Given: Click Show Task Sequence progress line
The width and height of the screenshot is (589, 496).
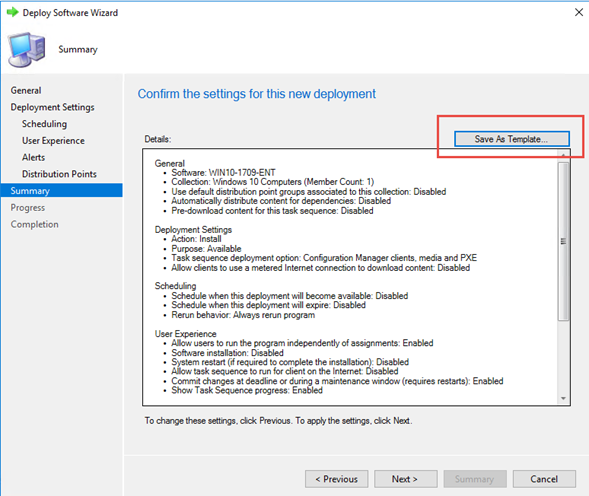Looking at the screenshot, I should click(247, 390).
